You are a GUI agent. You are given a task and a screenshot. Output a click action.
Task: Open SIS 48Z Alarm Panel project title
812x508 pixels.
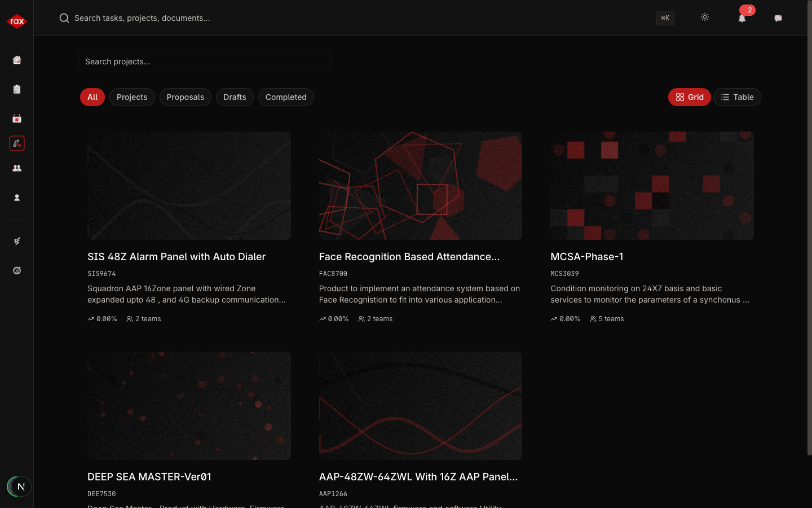176,257
